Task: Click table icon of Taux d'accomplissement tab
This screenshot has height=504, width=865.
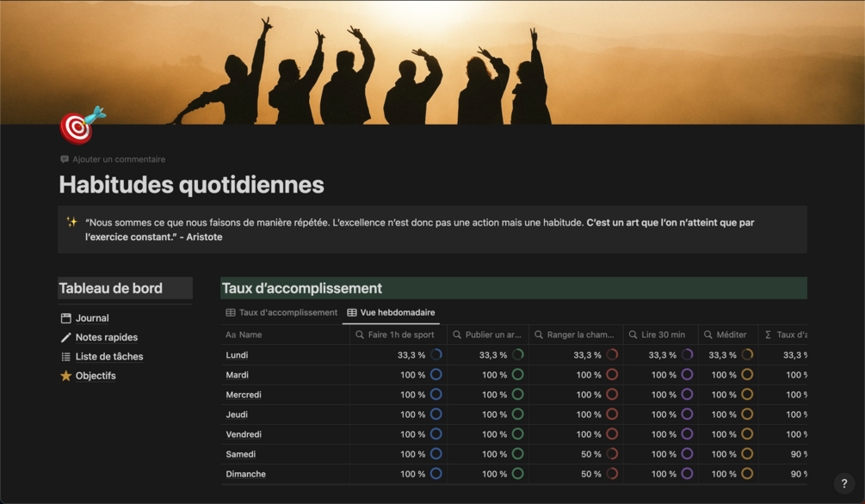Action: pyautogui.click(x=231, y=313)
